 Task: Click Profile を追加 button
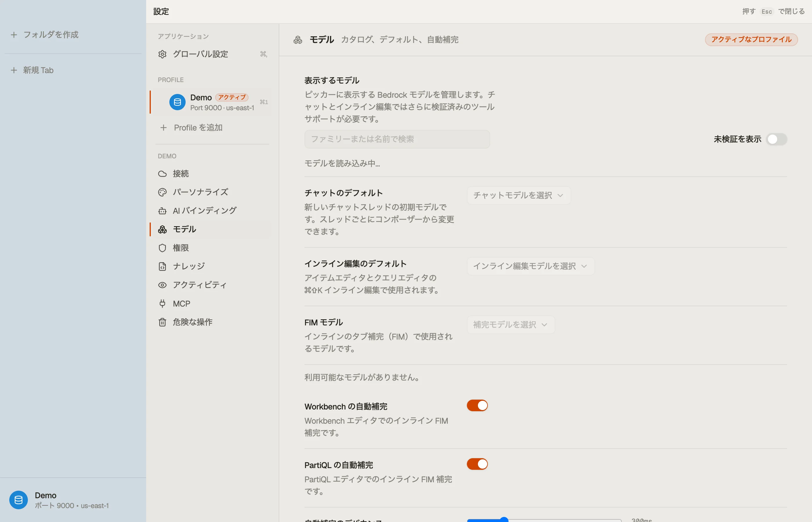coord(191,128)
